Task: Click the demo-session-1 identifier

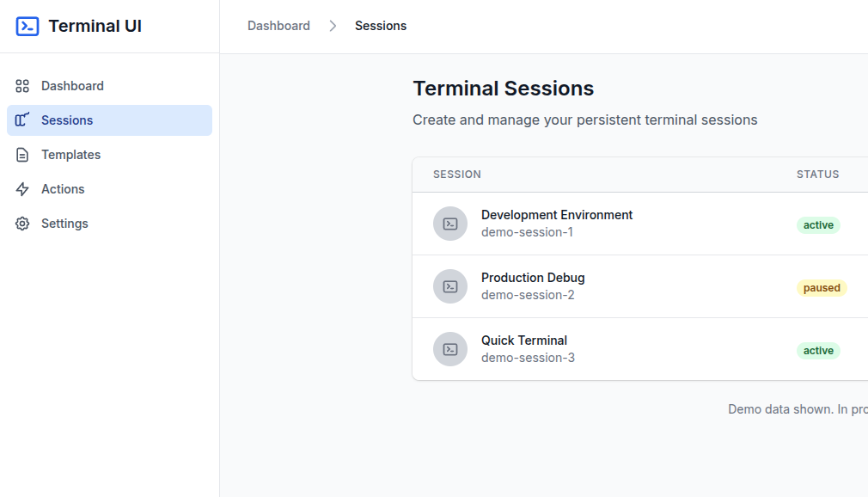Action: [x=527, y=232]
